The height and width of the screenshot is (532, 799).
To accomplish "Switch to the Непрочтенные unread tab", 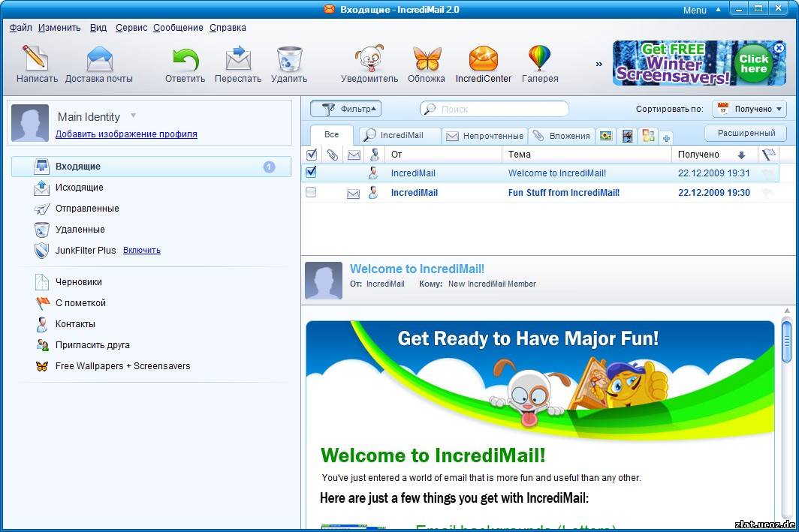I will pos(484,136).
